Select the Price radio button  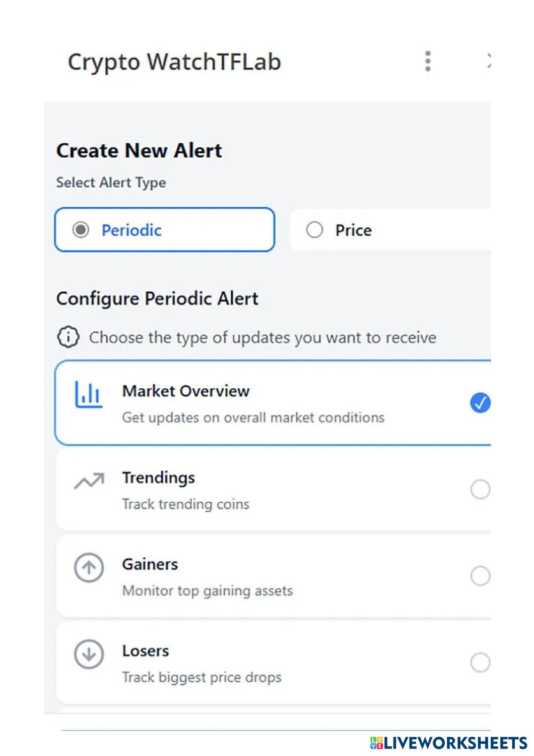click(x=315, y=230)
